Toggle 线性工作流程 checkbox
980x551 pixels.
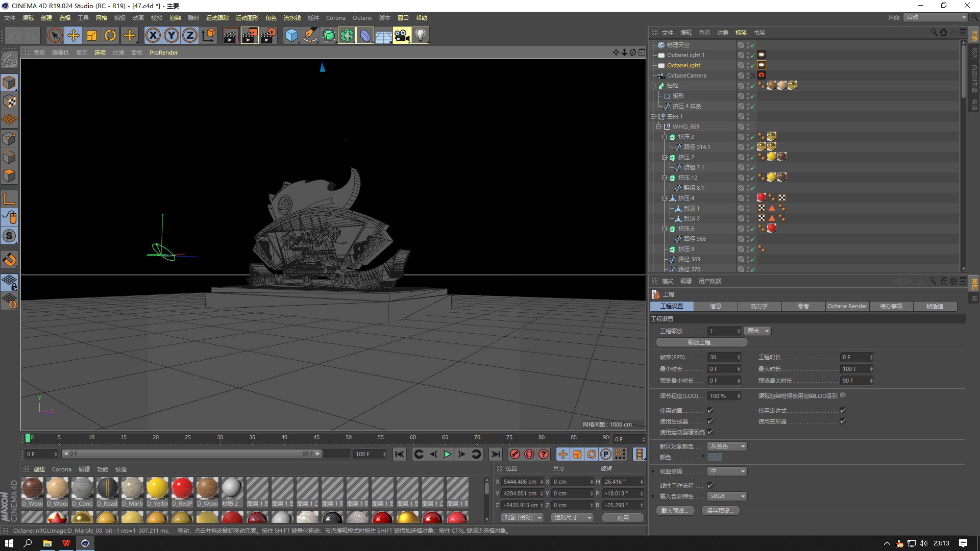tap(710, 485)
